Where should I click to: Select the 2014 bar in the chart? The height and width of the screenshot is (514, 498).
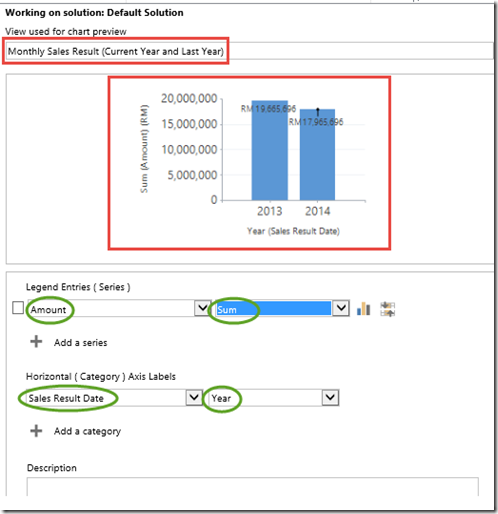coord(317,155)
